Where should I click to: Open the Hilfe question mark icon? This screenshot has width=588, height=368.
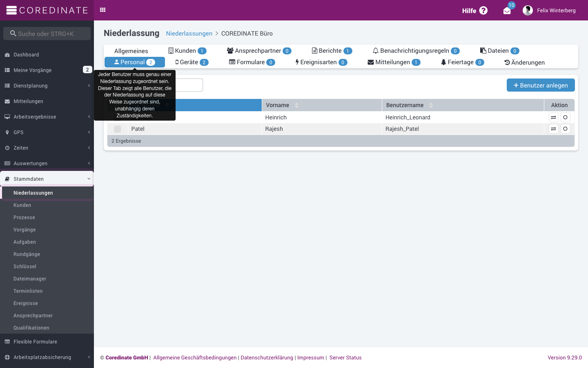483,11
